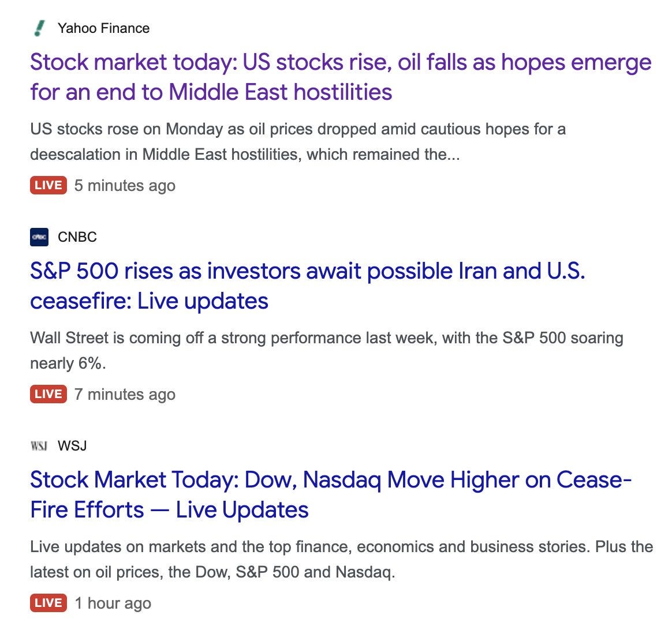Click the WSJ favicon icon
The width and height of the screenshot is (672, 630).
coord(39,446)
